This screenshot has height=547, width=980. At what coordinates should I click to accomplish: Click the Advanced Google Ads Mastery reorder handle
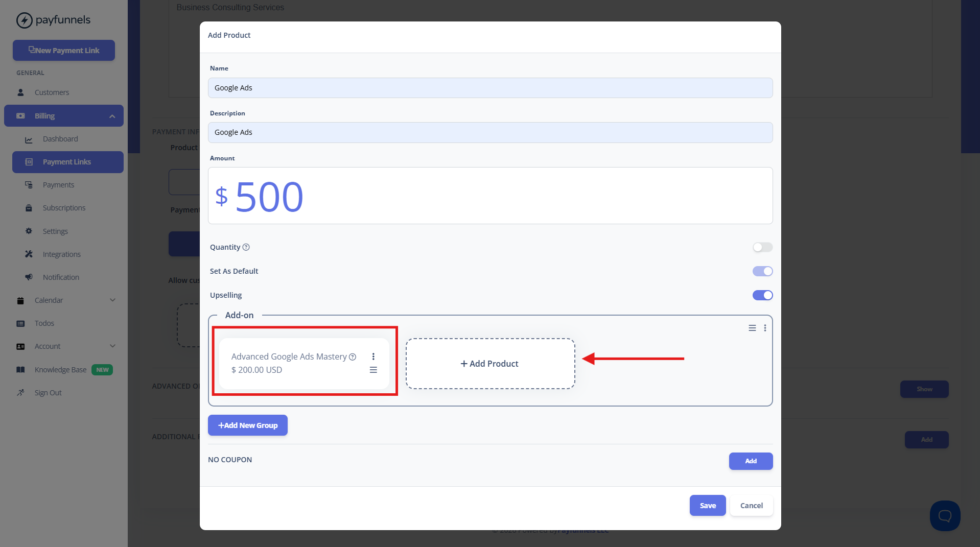[374, 370]
